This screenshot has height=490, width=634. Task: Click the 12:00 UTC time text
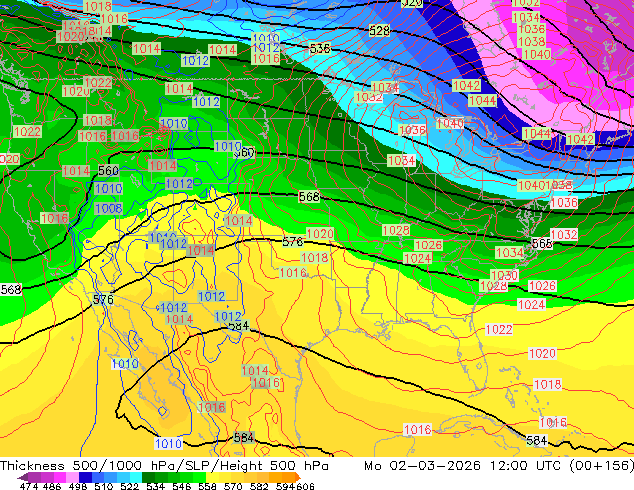click(x=526, y=466)
